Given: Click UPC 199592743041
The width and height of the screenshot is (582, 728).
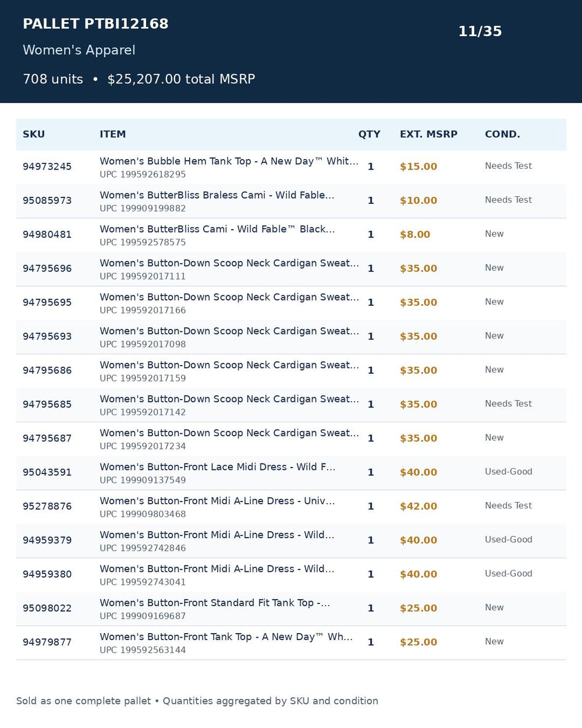Looking at the screenshot, I should (x=143, y=582).
